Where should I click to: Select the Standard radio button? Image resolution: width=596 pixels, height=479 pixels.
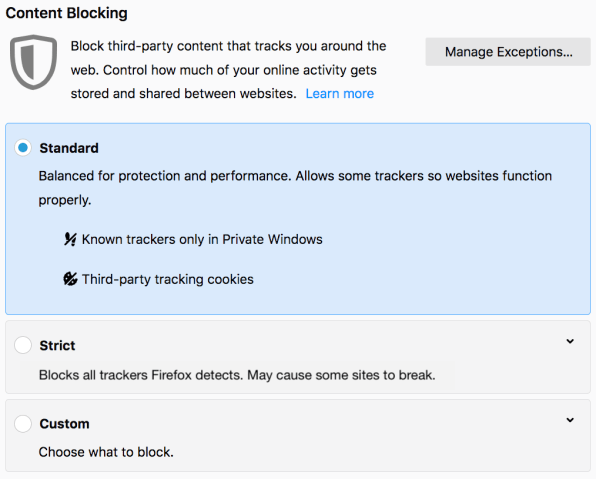23,148
